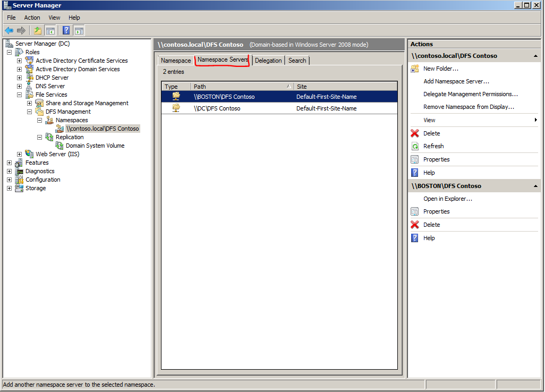Open the File menu

coord(11,18)
